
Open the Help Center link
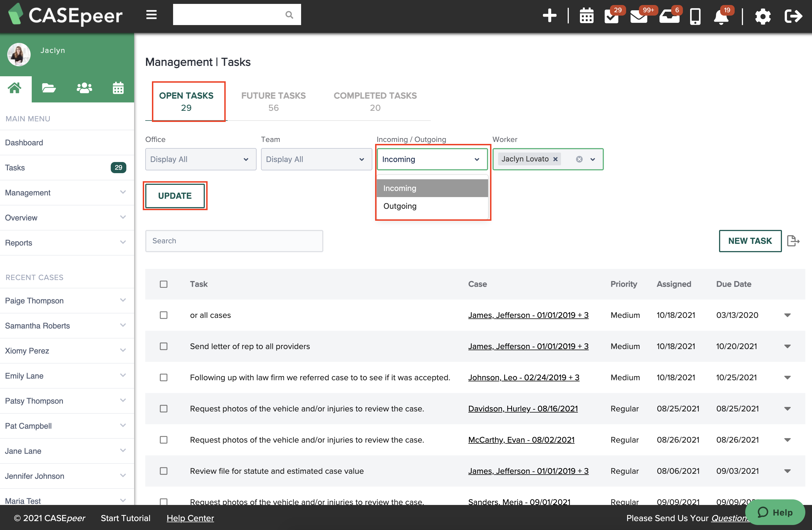tap(190, 518)
